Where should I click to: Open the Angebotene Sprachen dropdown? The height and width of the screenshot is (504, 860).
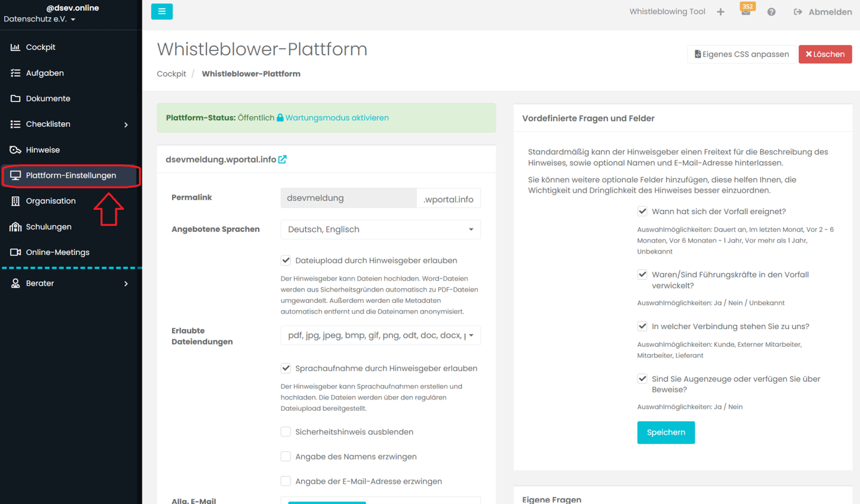click(381, 230)
